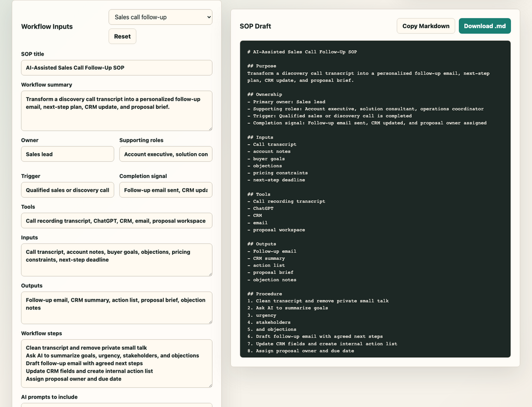This screenshot has height=407, width=532.
Task: Click the resize handle of Workflow summary box
Action: pos(210,128)
